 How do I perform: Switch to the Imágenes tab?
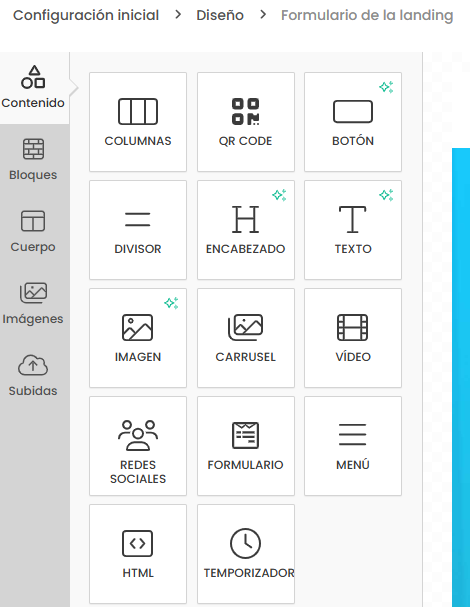33,304
